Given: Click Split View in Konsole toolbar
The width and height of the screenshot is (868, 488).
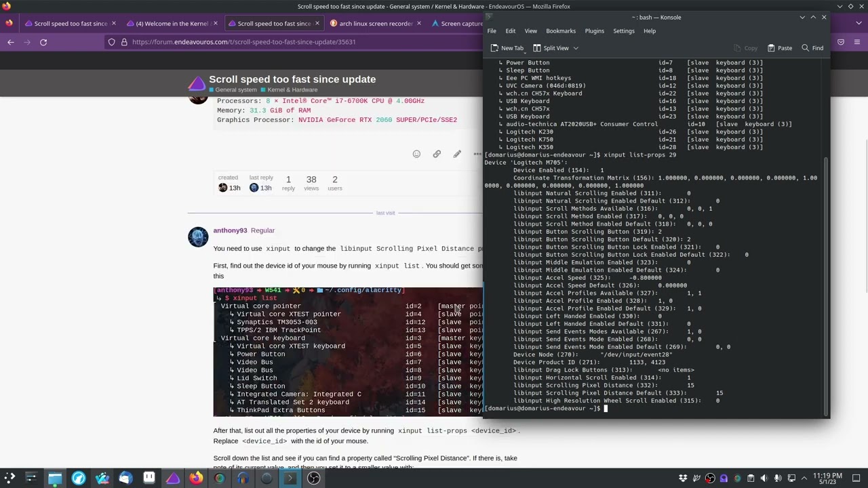Looking at the screenshot, I should [x=551, y=48].
